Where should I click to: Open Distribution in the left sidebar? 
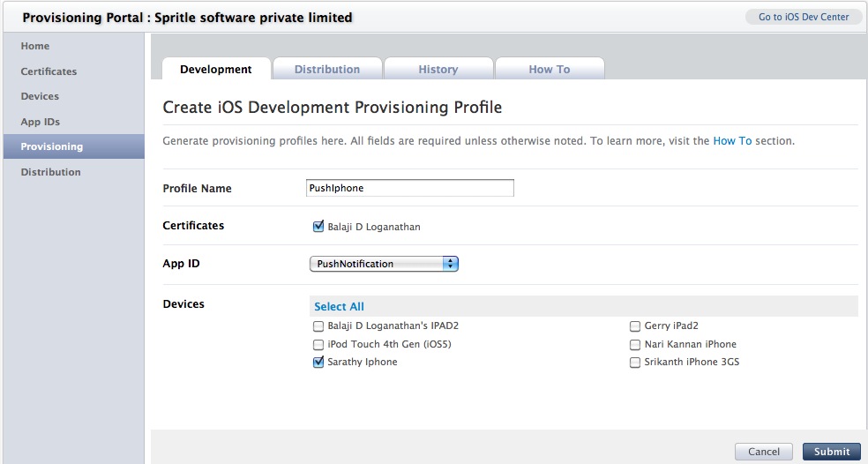tap(51, 172)
